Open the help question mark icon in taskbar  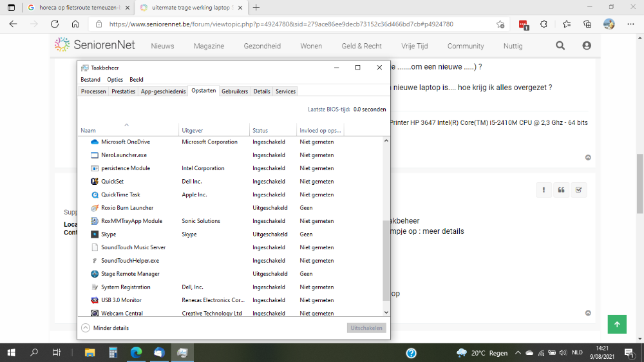[411, 352]
